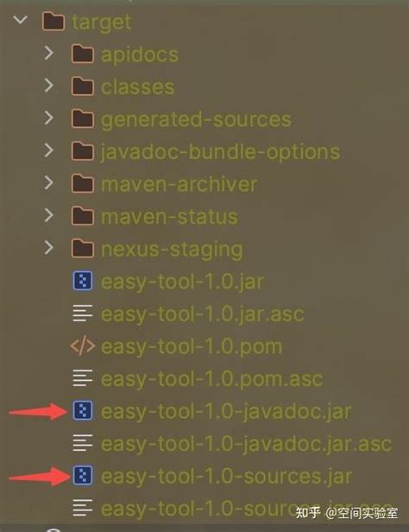The height and width of the screenshot is (532, 409).
Task: Select the easy-tool-1.0-javadoc.jar.asc file
Action: coord(246,444)
